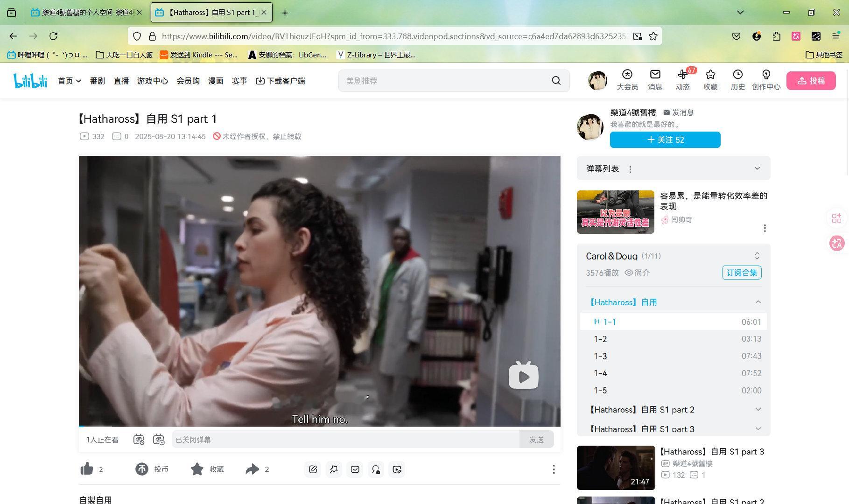849x504 pixels.
Task: Click the 订阅合集 subscribe button
Action: (742, 273)
